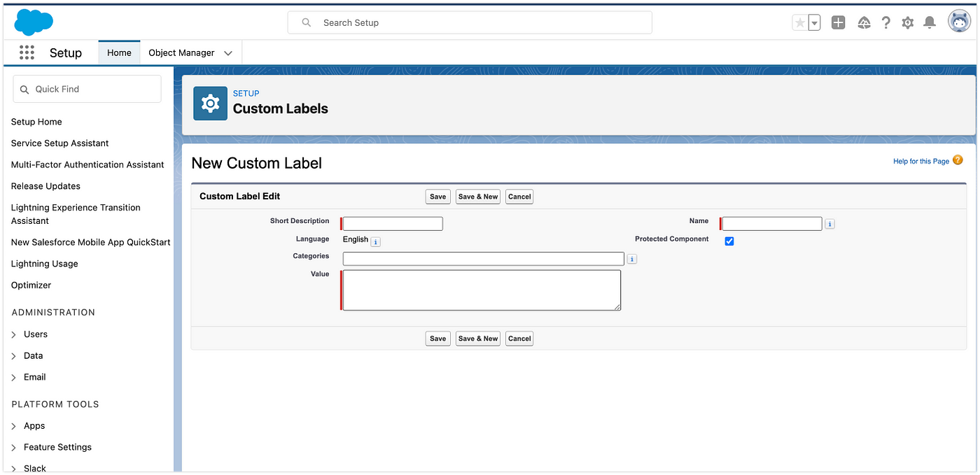This screenshot has width=980, height=475.
Task: Open the user profile avatar
Action: click(x=958, y=22)
